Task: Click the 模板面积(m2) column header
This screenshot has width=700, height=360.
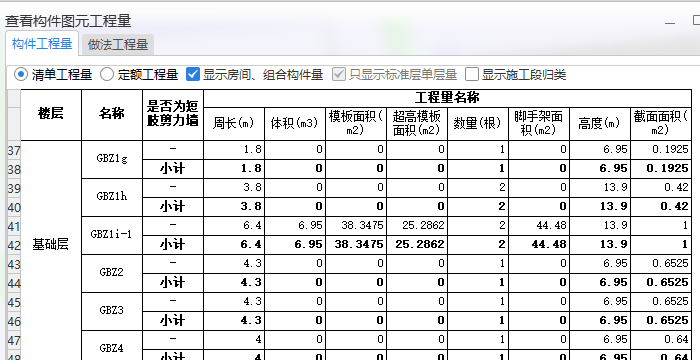Action: click(356, 124)
